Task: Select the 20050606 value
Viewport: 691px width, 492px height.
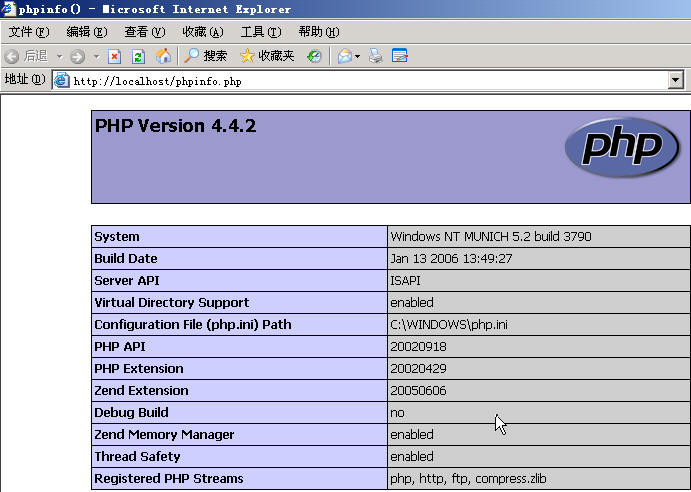Action: 419,391
